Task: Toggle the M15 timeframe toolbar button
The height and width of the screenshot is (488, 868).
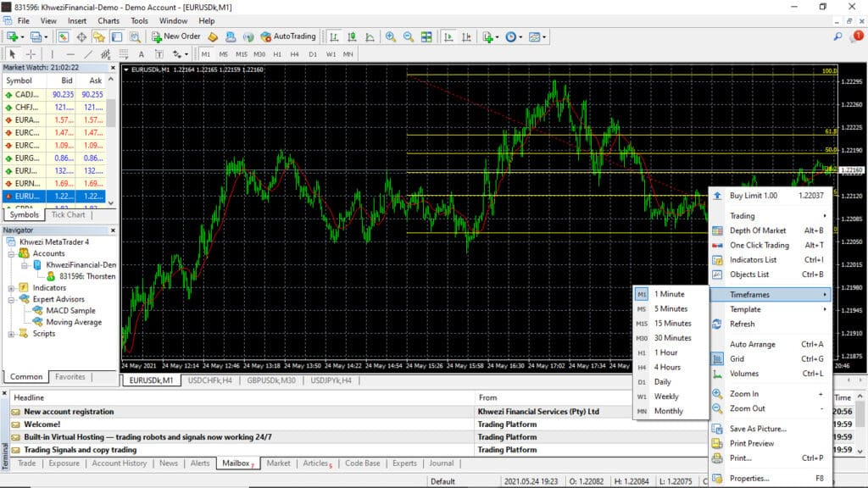Action: 242,54
